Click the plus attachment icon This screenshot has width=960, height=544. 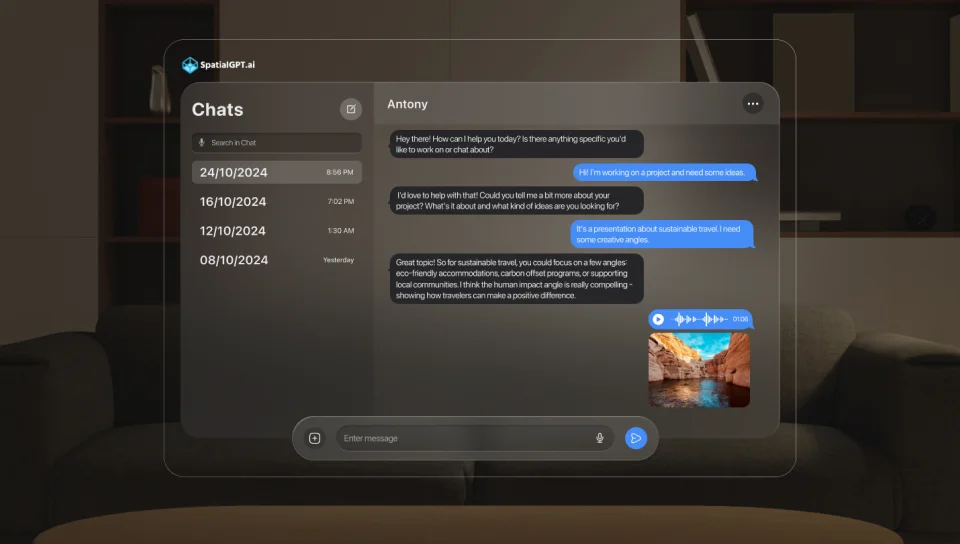click(314, 438)
